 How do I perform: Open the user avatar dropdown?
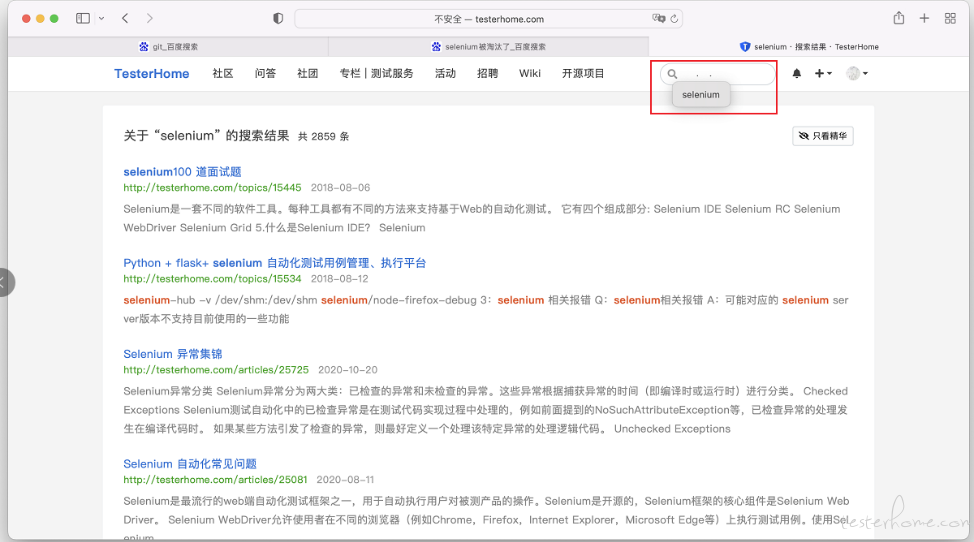[857, 73]
